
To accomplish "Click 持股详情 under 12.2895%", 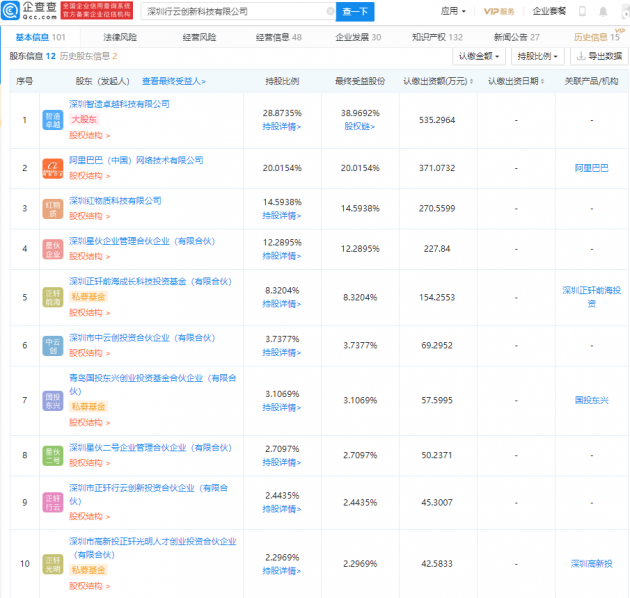I will (282, 256).
